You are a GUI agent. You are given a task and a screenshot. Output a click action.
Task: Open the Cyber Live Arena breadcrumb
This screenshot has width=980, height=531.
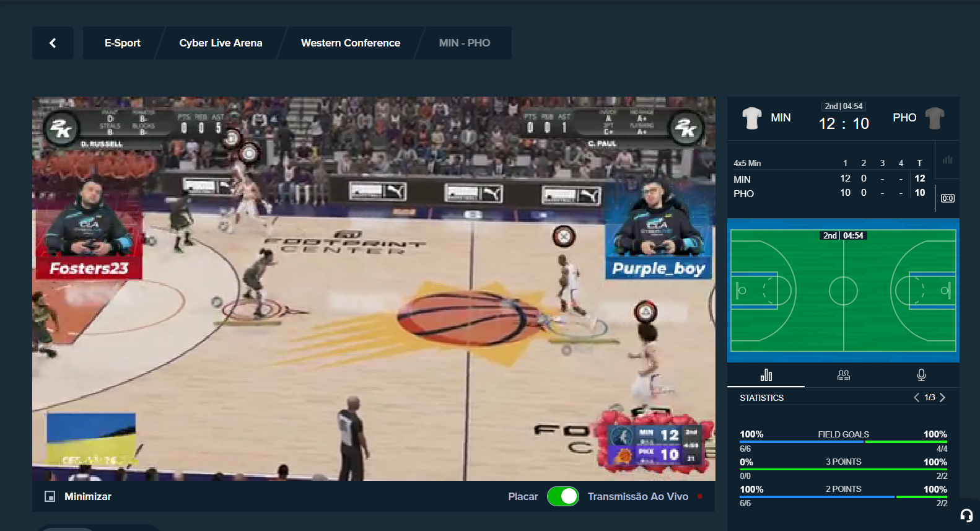click(221, 43)
